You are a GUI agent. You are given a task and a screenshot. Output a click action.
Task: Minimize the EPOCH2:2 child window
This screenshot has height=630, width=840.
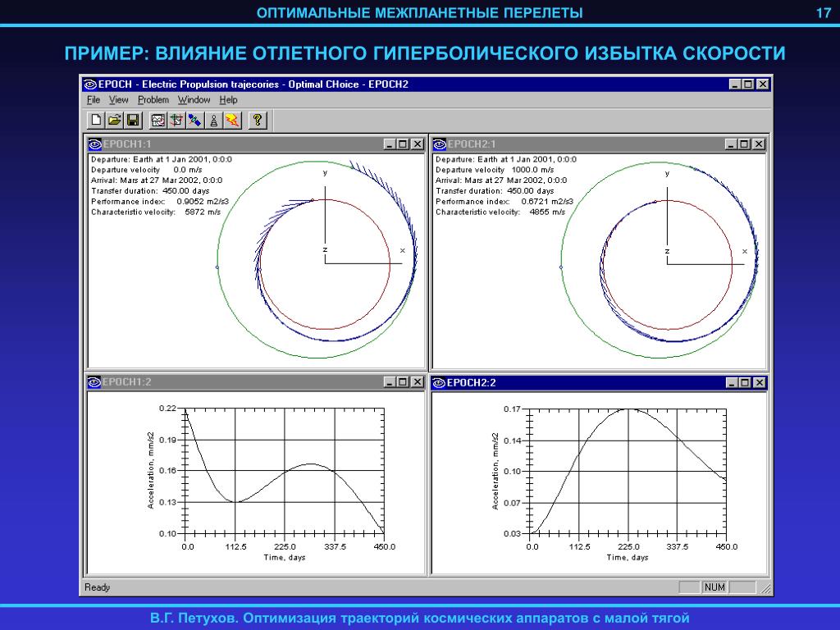coord(733,382)
